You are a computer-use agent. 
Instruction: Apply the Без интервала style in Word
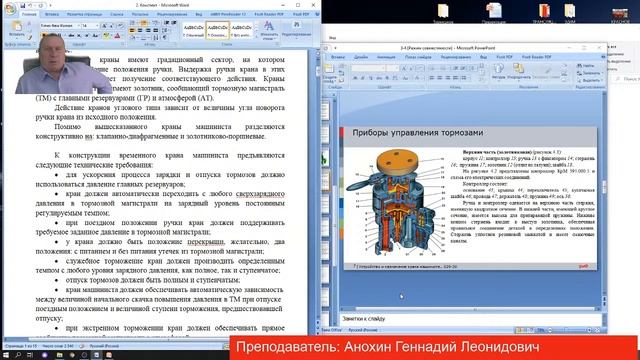(242, 31)
